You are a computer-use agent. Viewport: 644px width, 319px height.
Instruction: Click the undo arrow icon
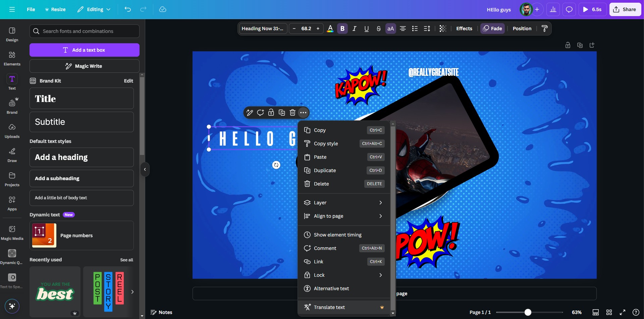pos(127,9)
